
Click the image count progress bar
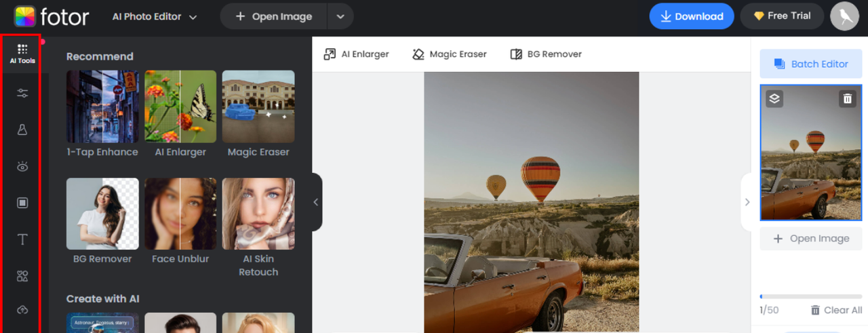[x=811, y=296]
